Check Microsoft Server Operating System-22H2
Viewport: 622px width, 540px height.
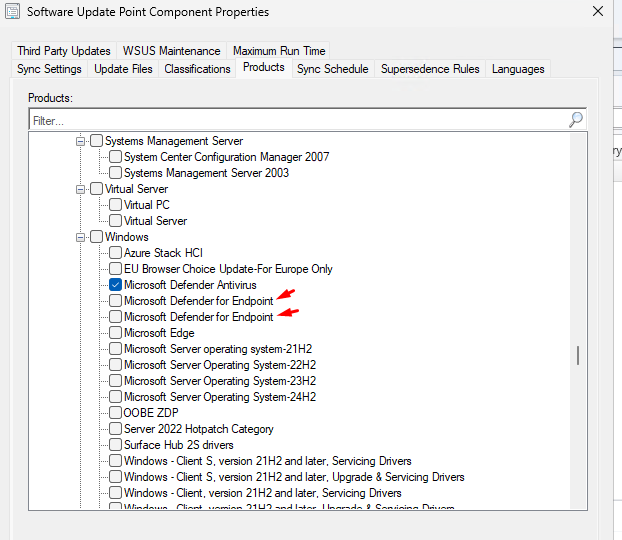(x=115, y=365)
